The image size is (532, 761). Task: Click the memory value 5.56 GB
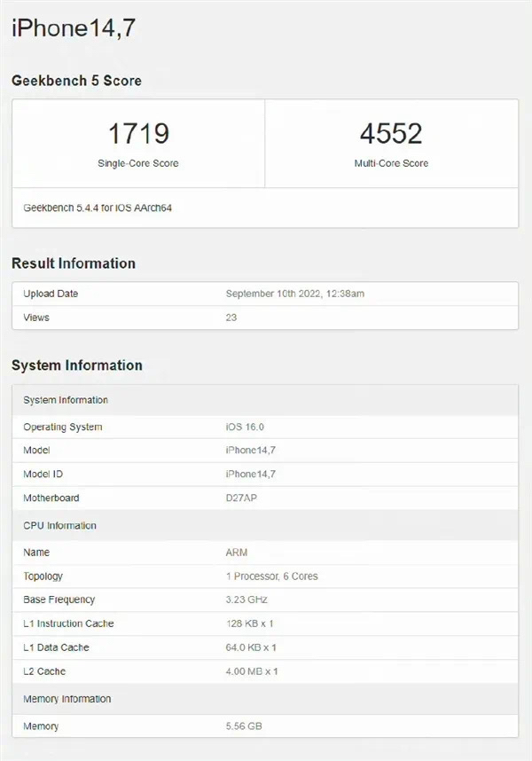pyautogui.click(x=244, y=726)
